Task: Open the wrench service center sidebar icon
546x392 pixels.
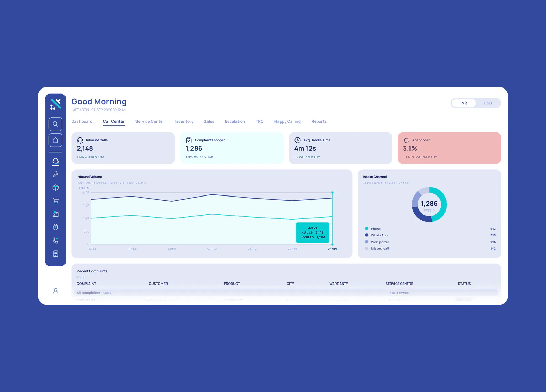Action: (x=55, y=174)
